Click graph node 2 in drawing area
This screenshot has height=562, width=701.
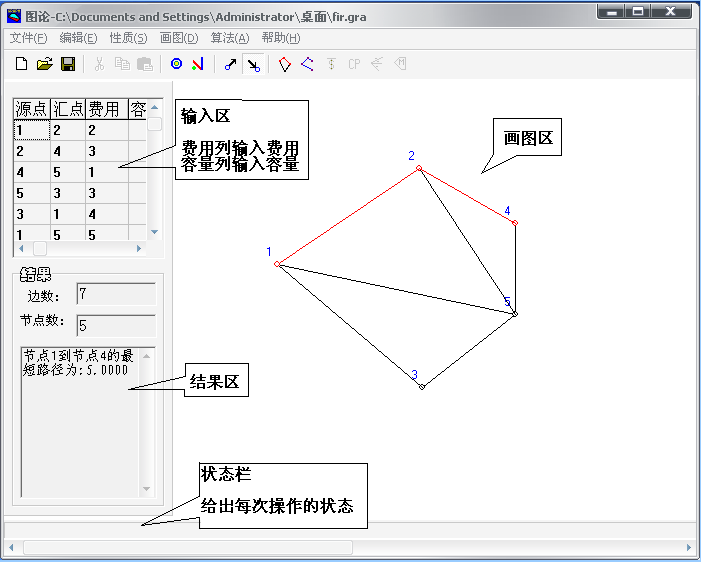(419, 168)
